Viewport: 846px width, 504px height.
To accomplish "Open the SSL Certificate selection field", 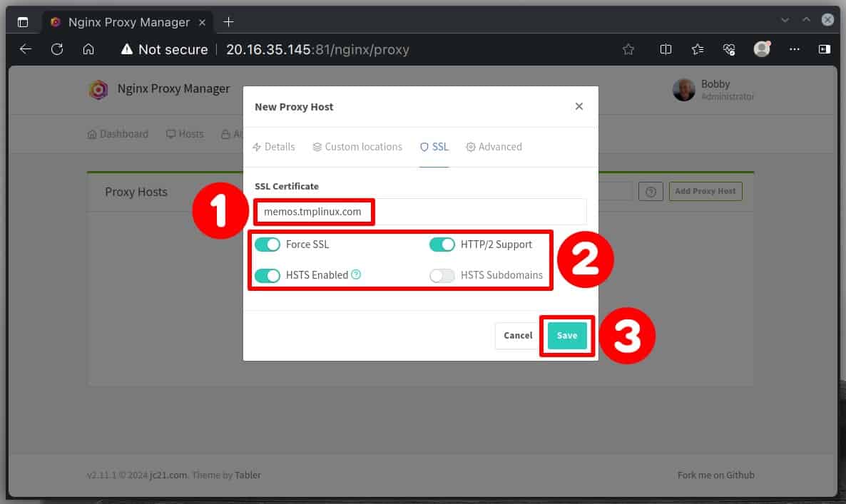I will (x=420, y=211).
